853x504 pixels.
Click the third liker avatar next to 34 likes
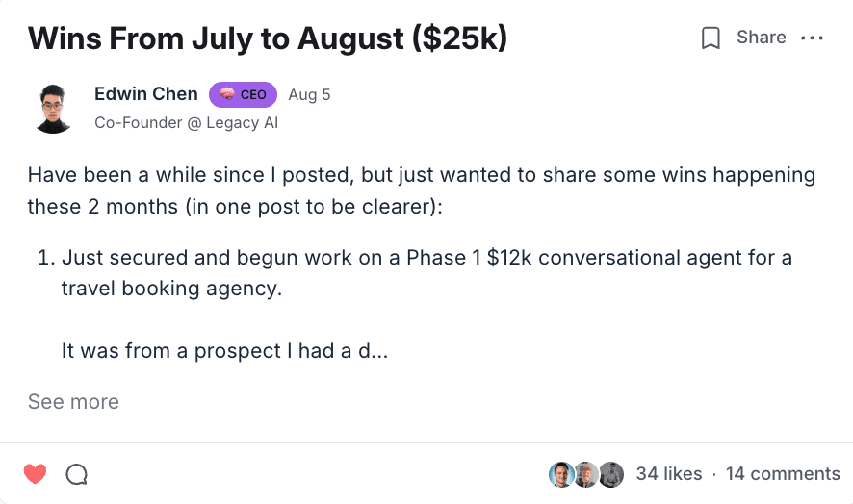610,474
